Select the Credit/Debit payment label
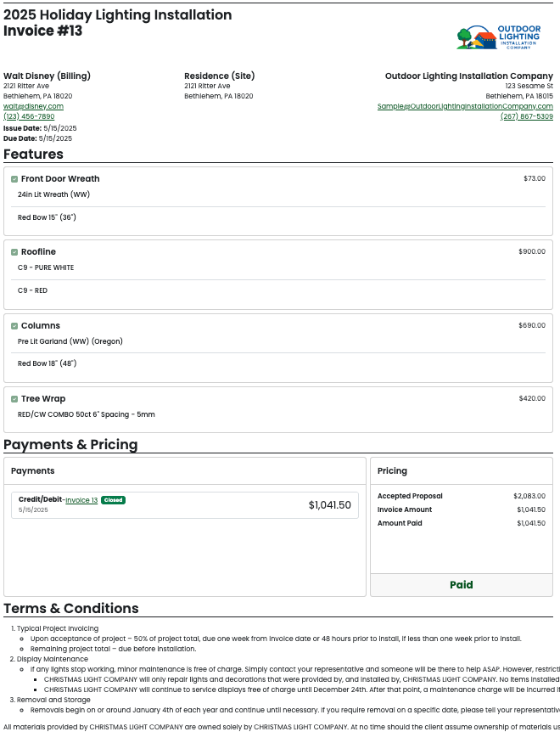 pyautogui.click(x=40, y=499)
